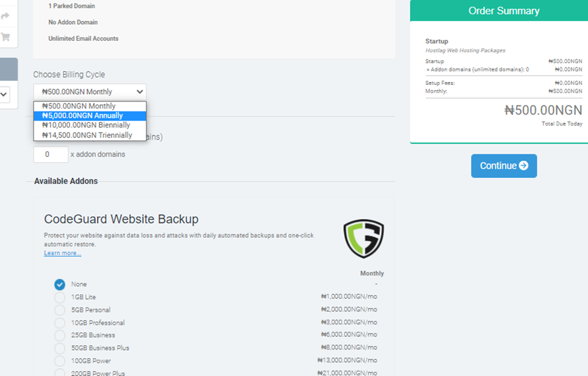Select the None backup option
The image size is (588, 376).
tap(60, 284)
